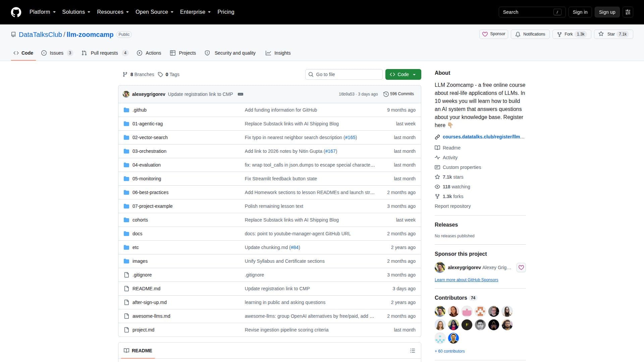This screenshot has height=362, width=644.
Task: Open the Insights tab
Action: click(x=278, y=53)
